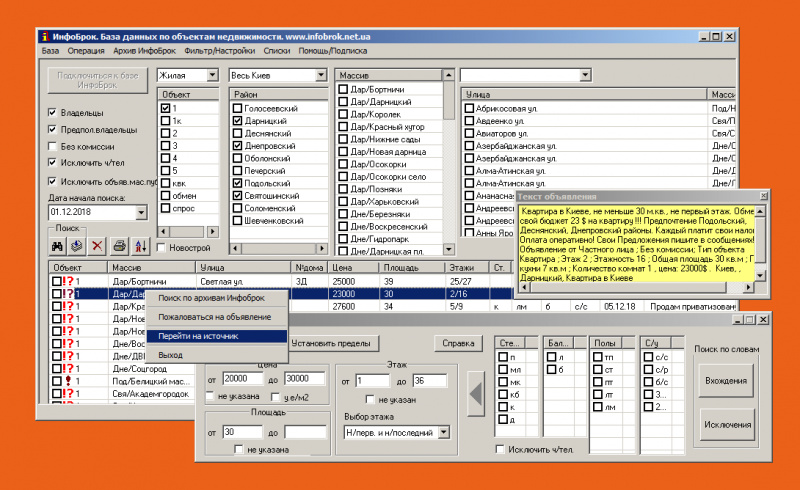
Task: Enable the Без комиссии checkbox
Action: [53, 146]
